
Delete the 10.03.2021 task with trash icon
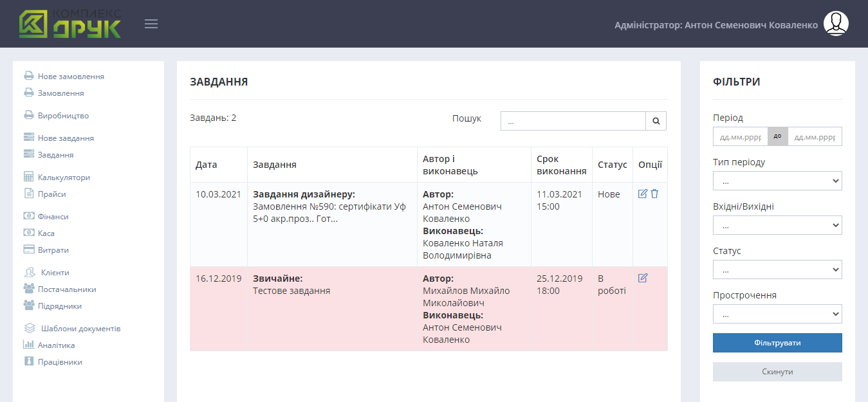[x=654, y=194]
